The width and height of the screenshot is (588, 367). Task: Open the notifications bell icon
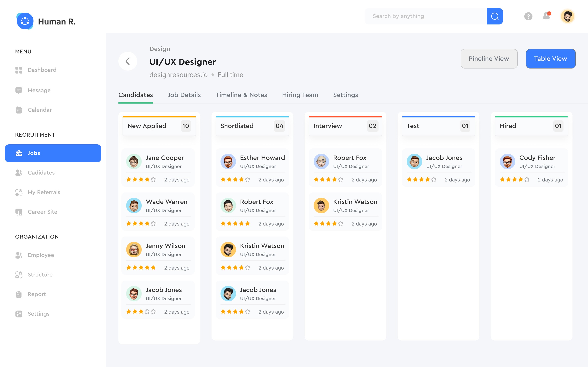tap(546, 16)
